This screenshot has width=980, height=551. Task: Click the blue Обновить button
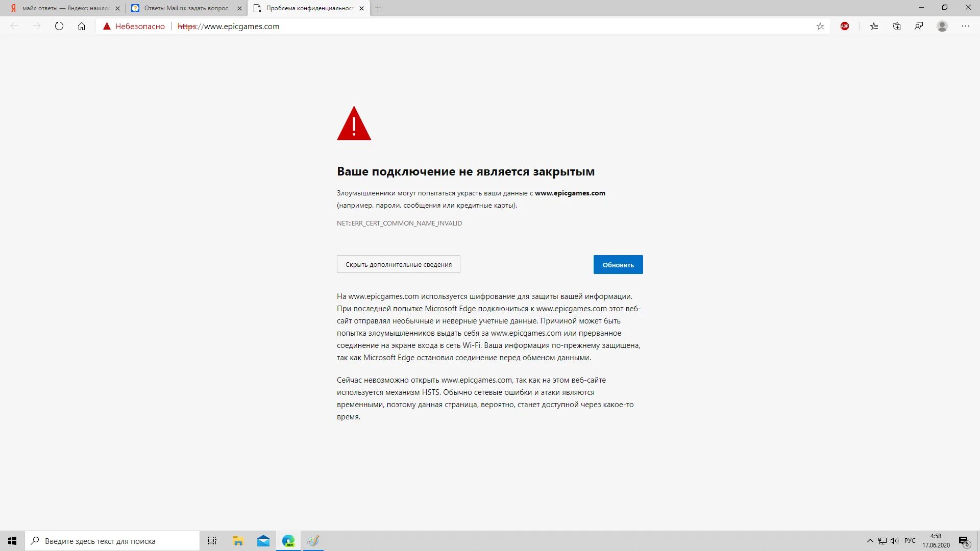618,265
